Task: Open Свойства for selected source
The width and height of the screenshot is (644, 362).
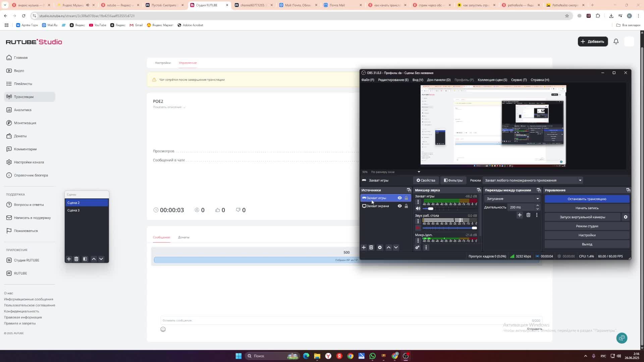Action: (x=426, y=180)
